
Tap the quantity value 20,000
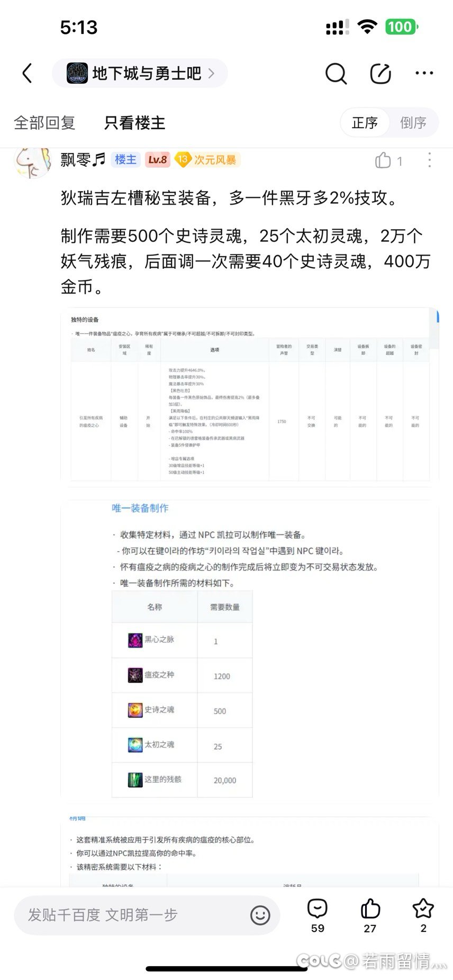[x=225, y=781]
